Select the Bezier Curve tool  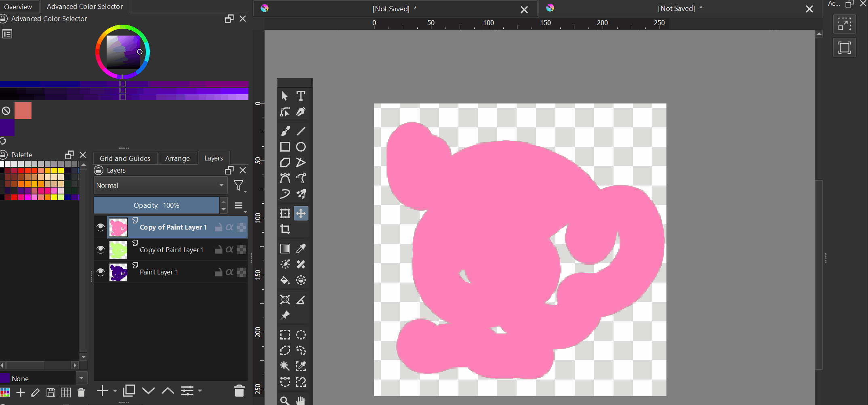[x=285, y=178]
